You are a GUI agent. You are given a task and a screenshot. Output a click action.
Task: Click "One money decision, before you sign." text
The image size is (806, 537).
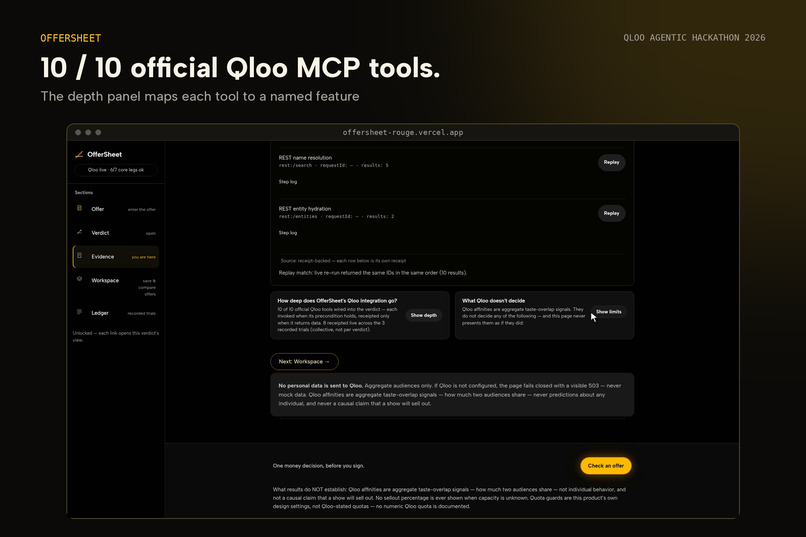click(319, 466)
